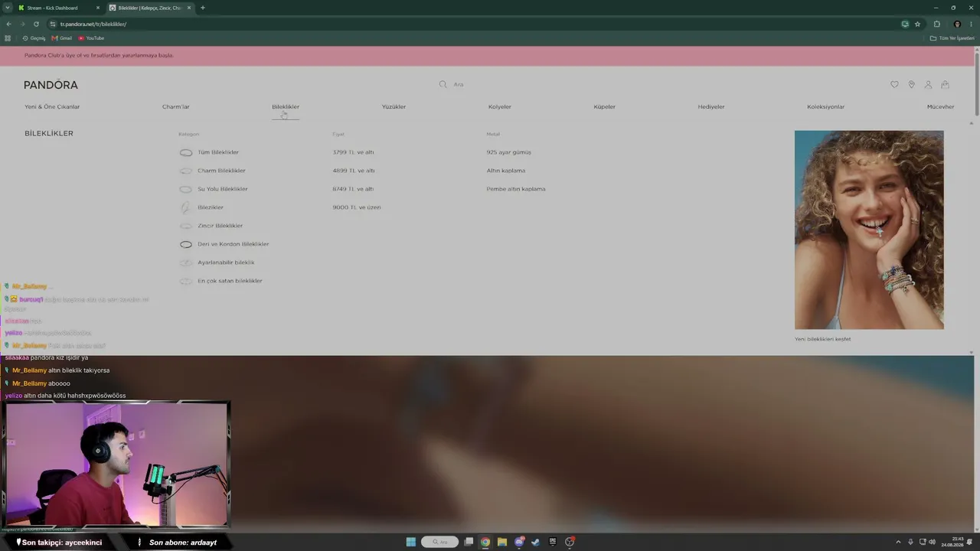Click the Su Yolu Bileklikler bracelet icon
Screen dimensions: 980x551
point(186,189)
